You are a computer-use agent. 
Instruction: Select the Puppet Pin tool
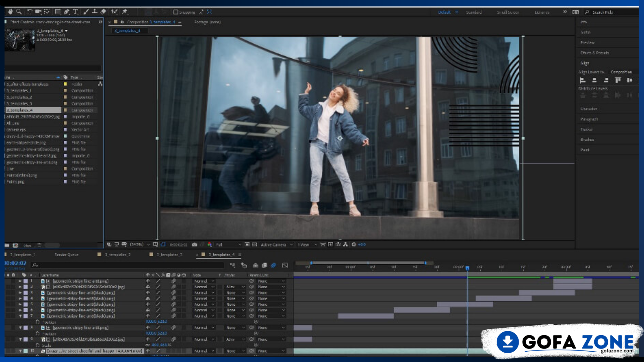tap(125, 12)
